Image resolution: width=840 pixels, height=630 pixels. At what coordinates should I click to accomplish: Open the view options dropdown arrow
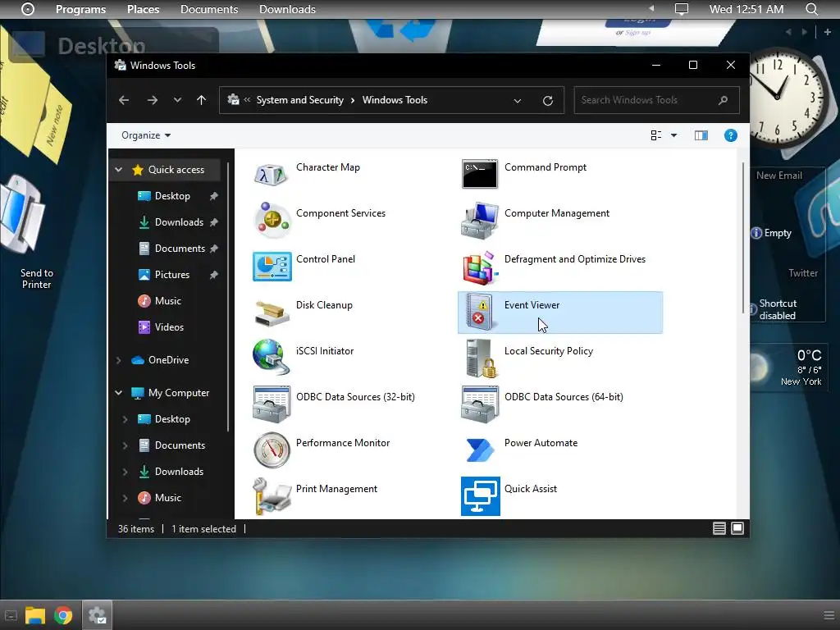674,135
